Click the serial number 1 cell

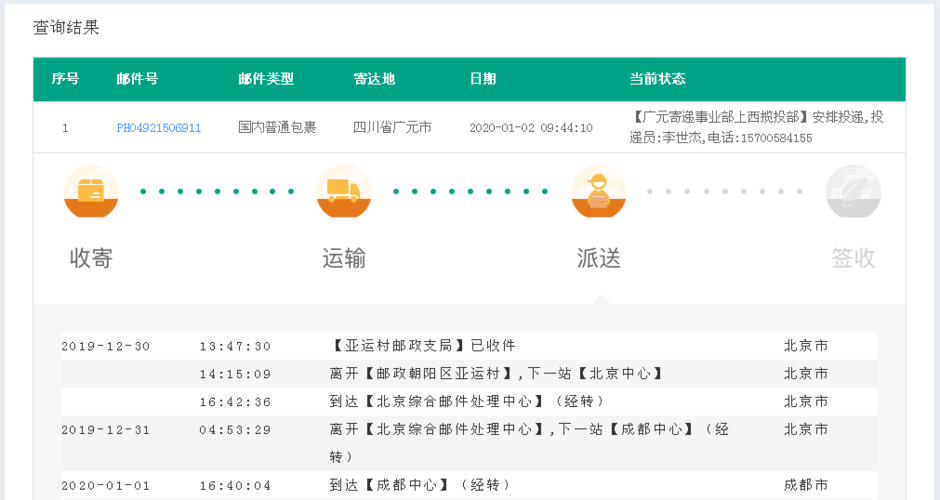click(x=65, y=128)
